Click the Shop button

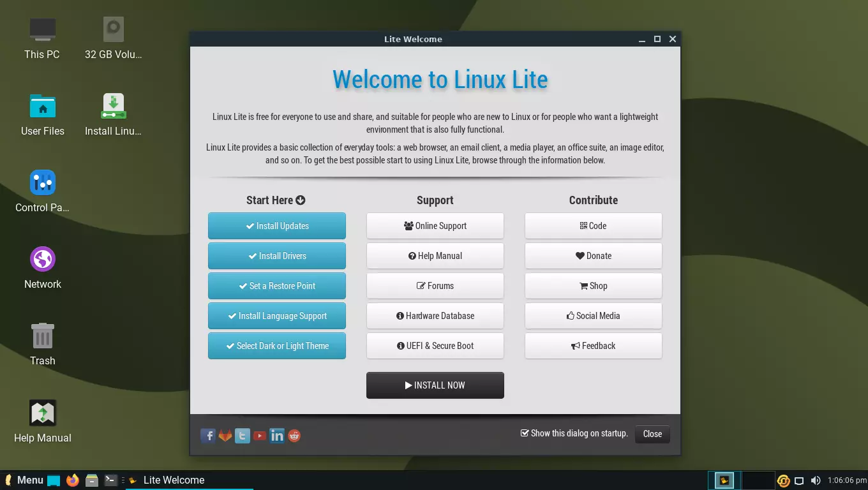click(x=594, y=286)
